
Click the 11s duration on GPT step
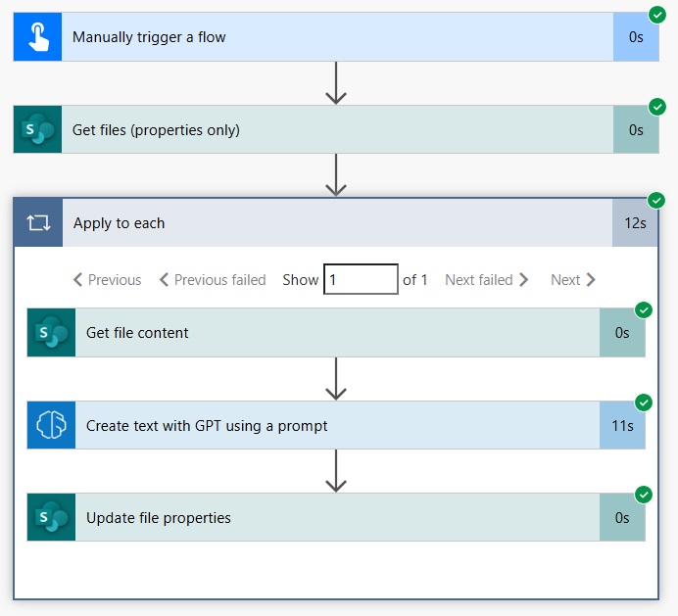622,425
